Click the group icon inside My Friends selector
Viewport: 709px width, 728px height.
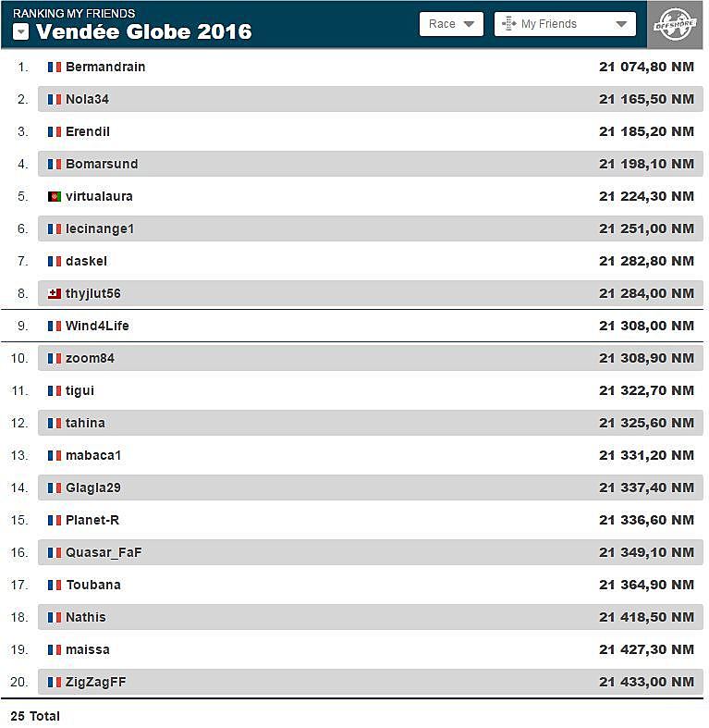pyautogui.click(x=509, y=24)
